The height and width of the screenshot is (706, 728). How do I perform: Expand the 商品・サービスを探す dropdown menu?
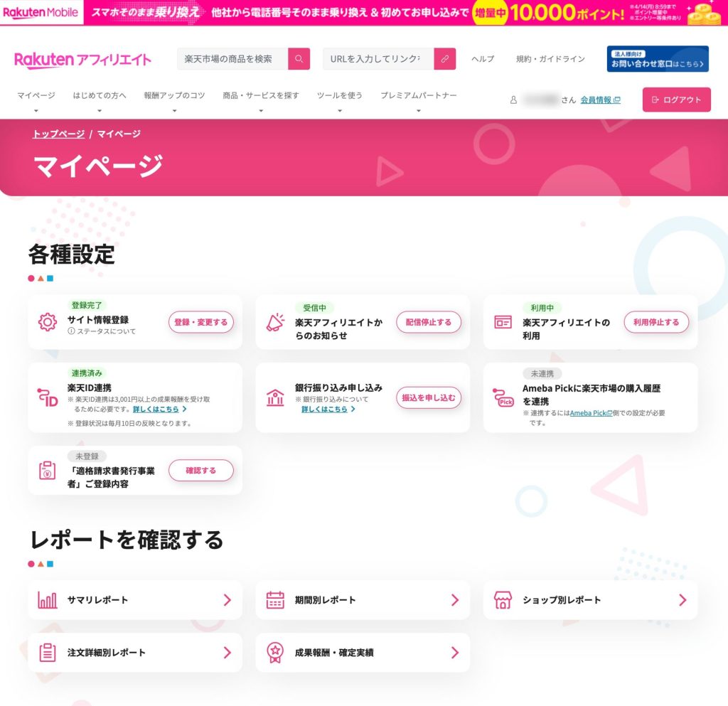261,96
